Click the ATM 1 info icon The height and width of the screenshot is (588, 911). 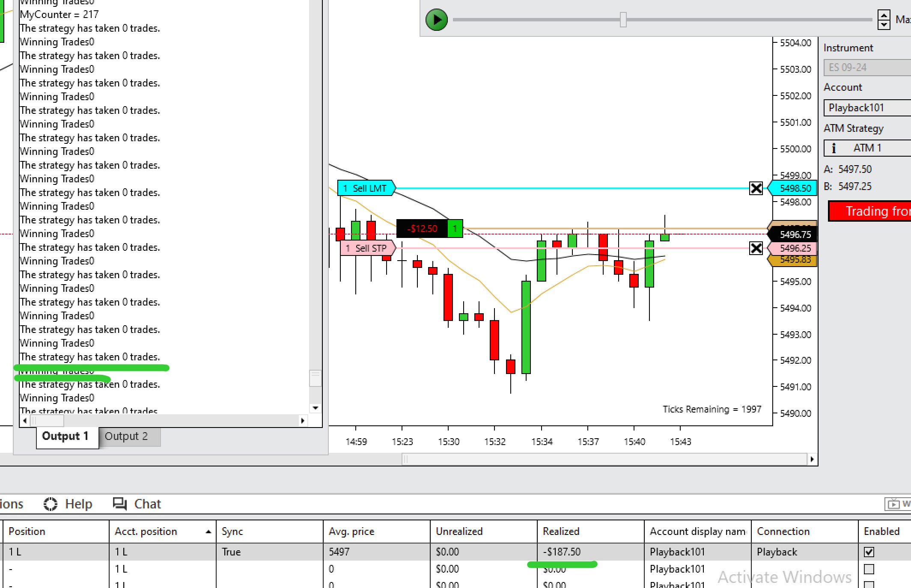(x=834, y=148)
